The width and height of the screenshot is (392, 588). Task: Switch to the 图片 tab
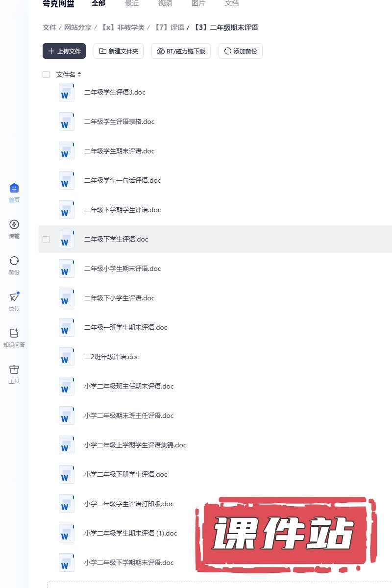coord(198,3)
